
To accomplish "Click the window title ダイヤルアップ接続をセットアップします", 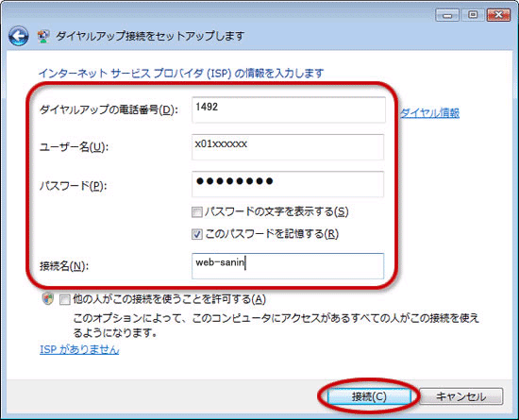I will 150,36.
